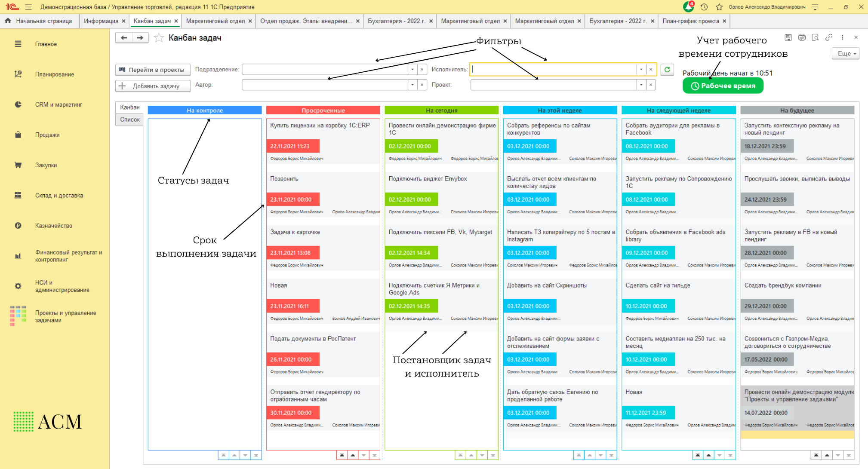Image resolution: width=868 pixels, height=469 pixels.
Task: Click the red 22.11.2021 11:23 deadline label
Action: coord(292,146)
